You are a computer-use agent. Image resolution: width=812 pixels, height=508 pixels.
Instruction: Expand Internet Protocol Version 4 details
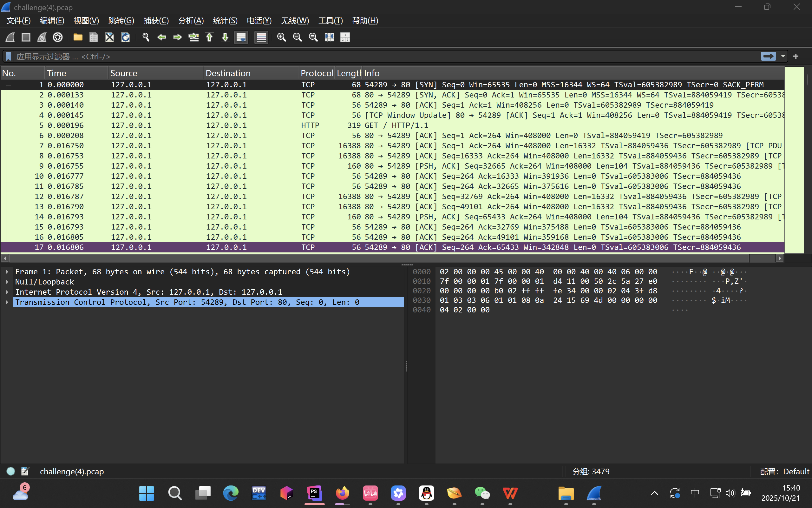(7, 292)
